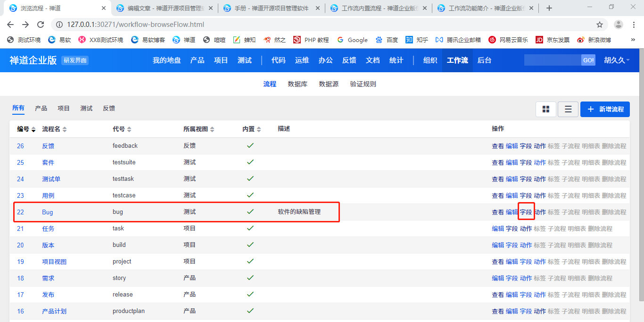This screenshot has width=644, height=322.
Task: Open the 京东发票 bookmark
Action: [553, 40]
